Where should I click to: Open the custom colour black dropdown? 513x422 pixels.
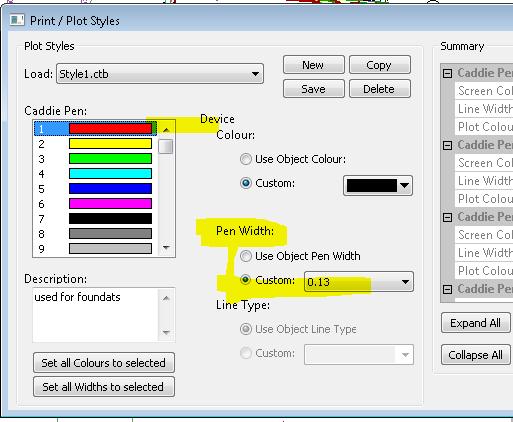coord(378,185)
